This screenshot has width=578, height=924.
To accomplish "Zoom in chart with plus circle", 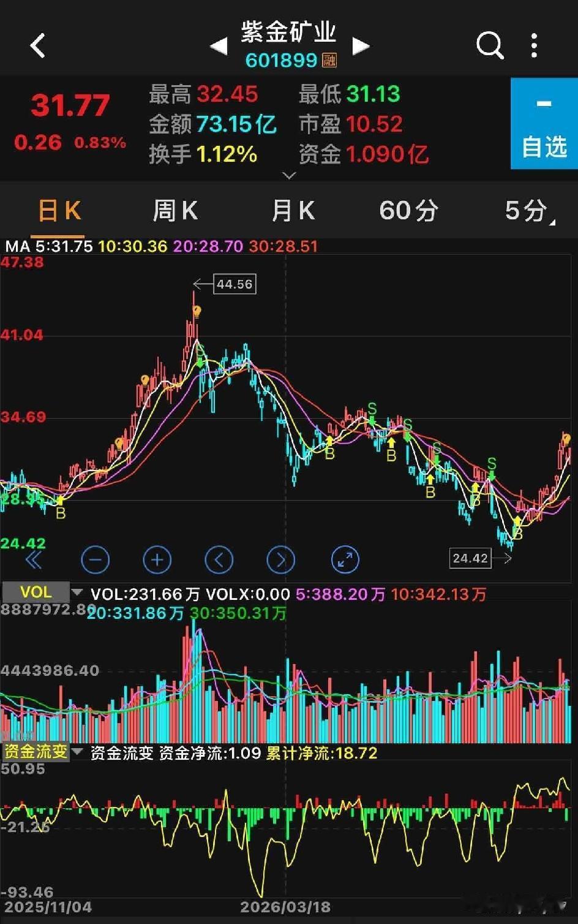I will tap(157, 559).
